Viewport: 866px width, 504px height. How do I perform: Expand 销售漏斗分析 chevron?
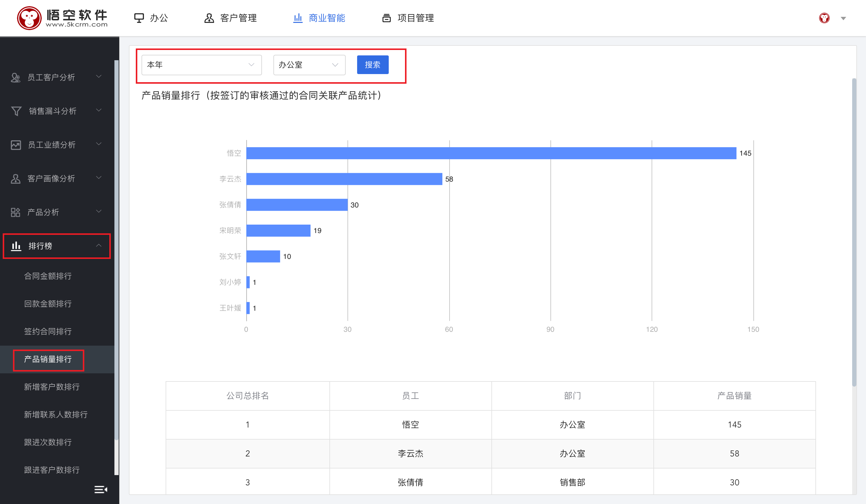(x=99, y=110)
